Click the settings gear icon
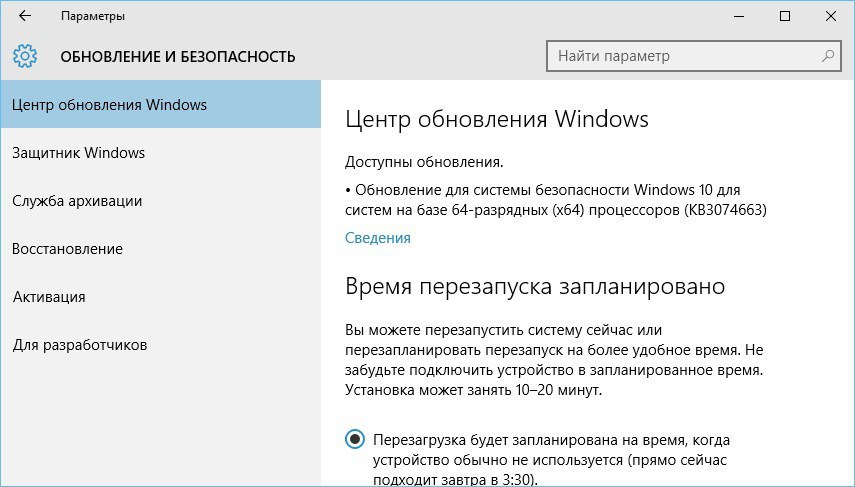This screenshot has height=487, width=855. [x=25, y=56]
